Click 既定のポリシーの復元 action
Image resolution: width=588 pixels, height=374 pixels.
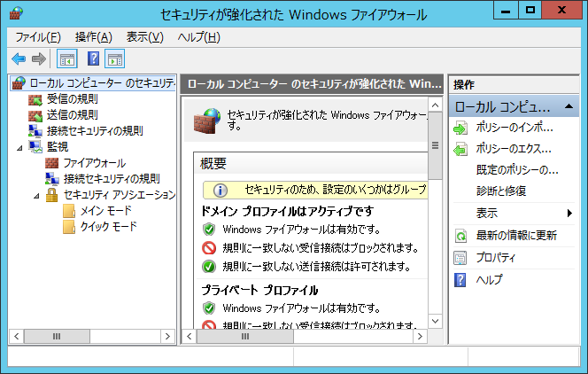[517, 170]
